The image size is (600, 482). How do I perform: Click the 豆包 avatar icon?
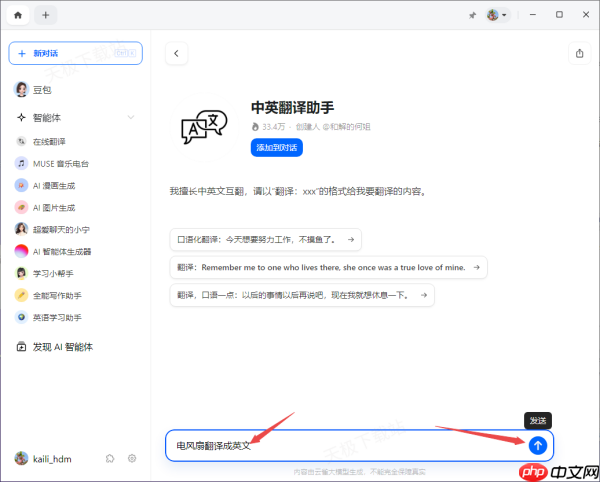[x=21, y=90]
